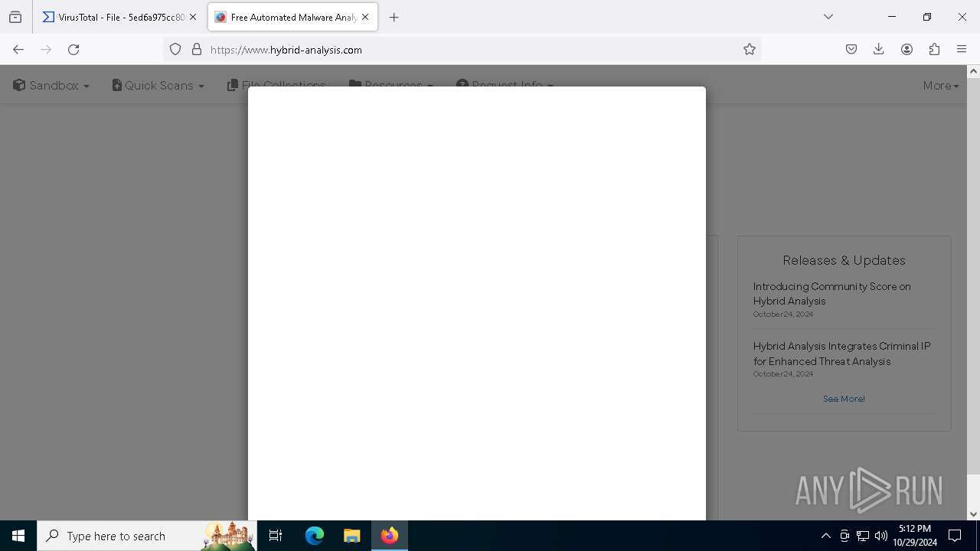Save page to Pocket
The width and height of the screenshot is (980, 551).
[851, 49]
